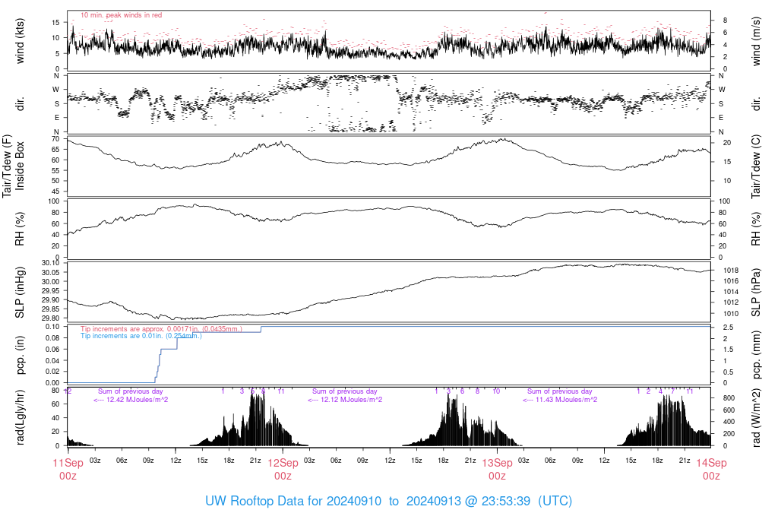Click the '0.10' inch precipitation tick
The width and height of the screenshot is (778, 532).
[x=52, y=327]
